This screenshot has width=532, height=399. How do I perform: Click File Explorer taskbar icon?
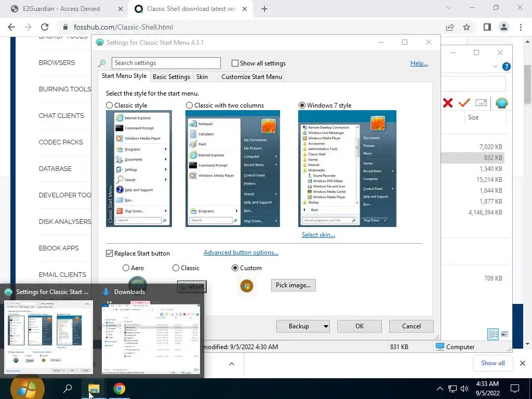tap(94, 389)
